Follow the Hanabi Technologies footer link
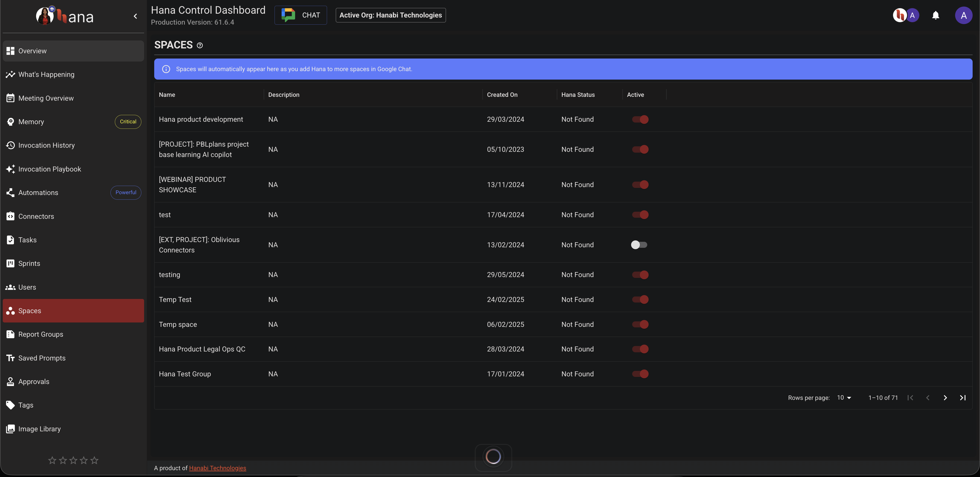Screen dimensions: 980x477 217,468
